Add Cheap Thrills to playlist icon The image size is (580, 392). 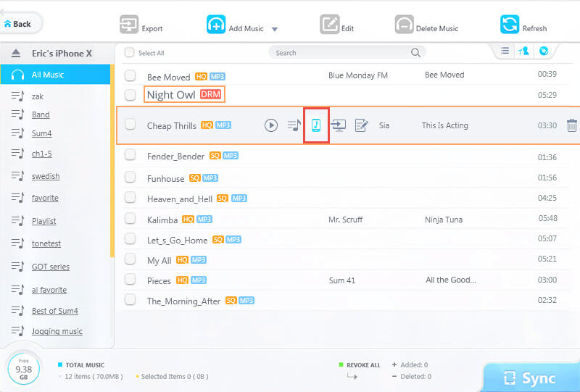coord(294,125)
